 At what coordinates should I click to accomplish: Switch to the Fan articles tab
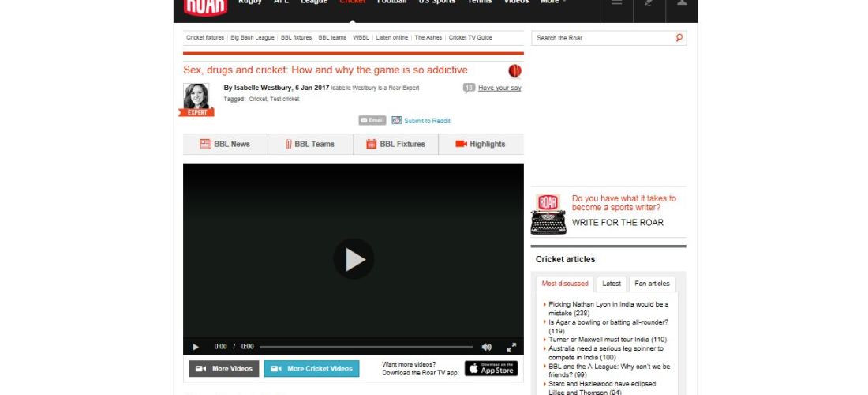point(652,284)
